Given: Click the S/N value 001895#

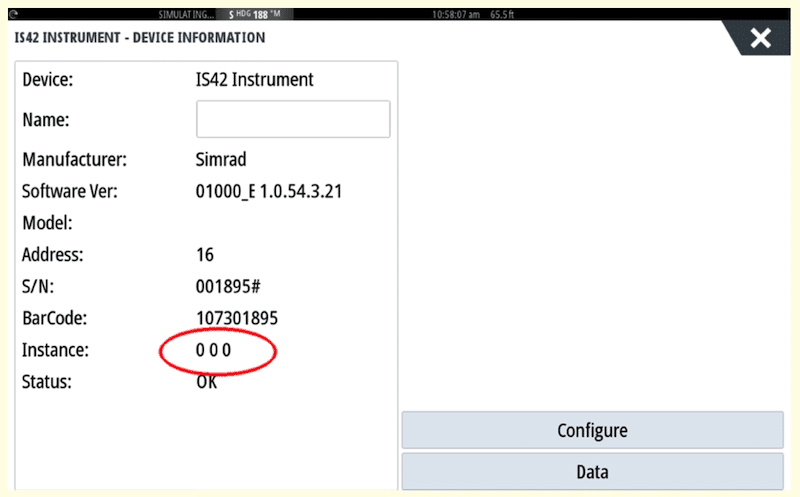Looking at the screenshot, I should 228,287.
